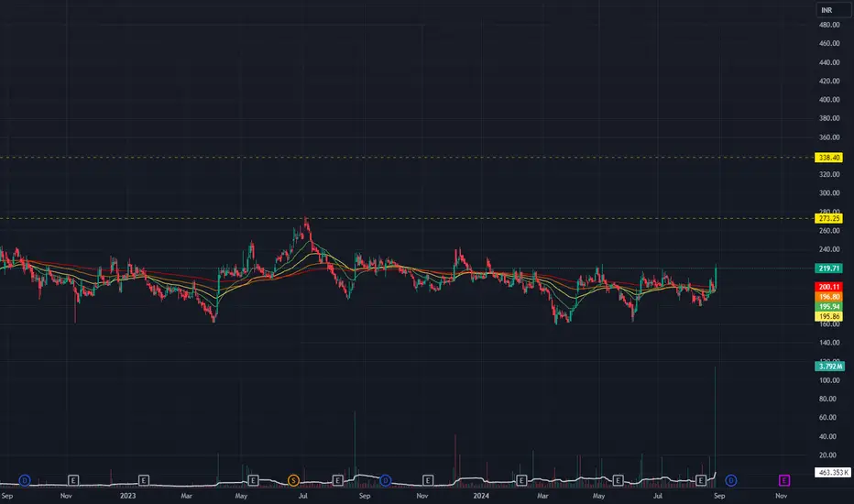Click the green 219.71 last price label
Screen dimensions: 854x504
(829, 268)
